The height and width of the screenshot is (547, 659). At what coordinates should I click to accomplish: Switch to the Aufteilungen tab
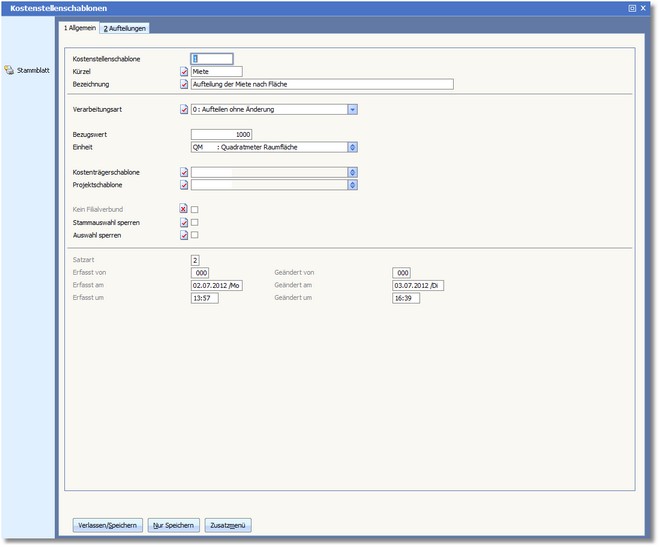(x=125, y=28)
